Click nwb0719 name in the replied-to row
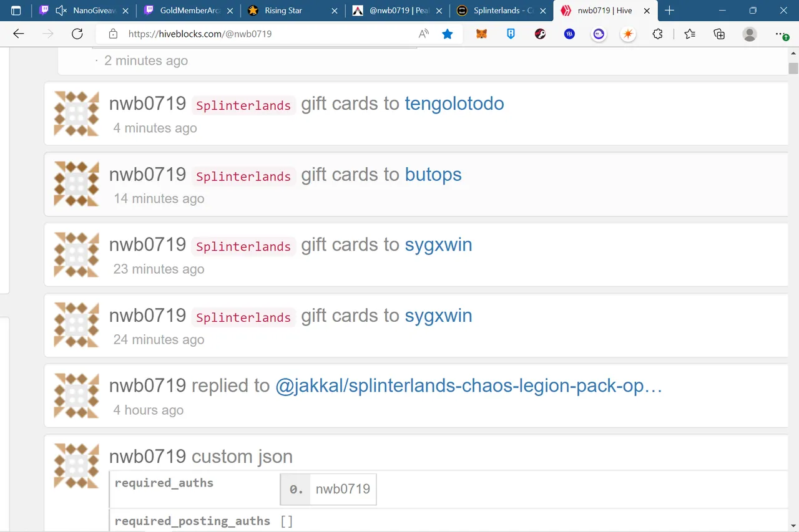799x532 pixels. (147, 386)
